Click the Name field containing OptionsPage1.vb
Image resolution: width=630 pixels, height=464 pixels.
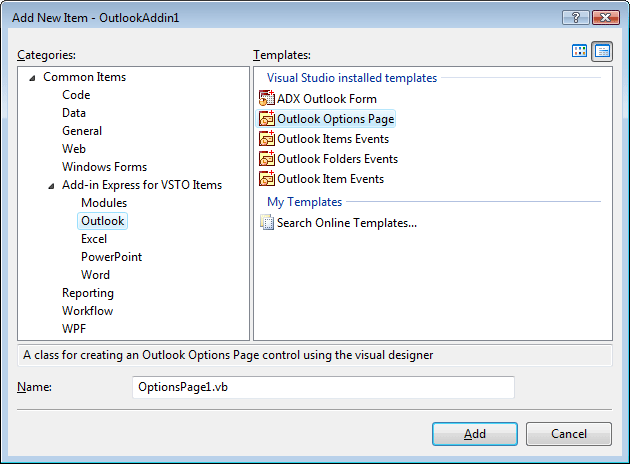click(323, 387)
